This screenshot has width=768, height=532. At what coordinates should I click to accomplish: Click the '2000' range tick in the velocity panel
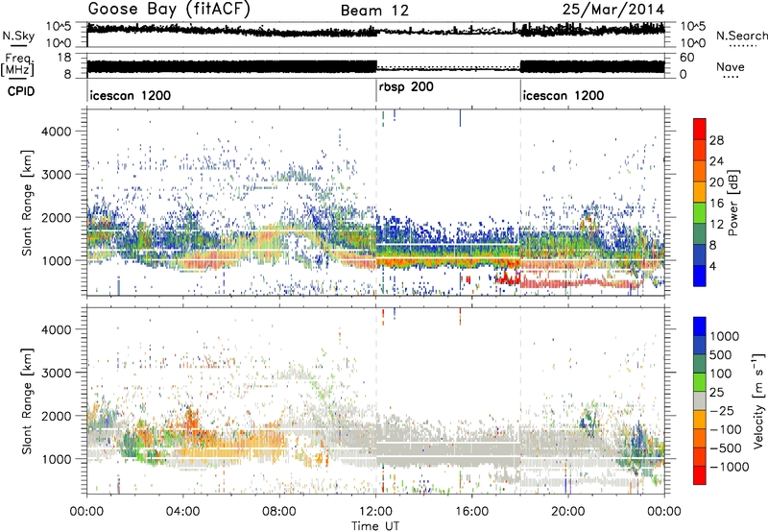point(57,416)
